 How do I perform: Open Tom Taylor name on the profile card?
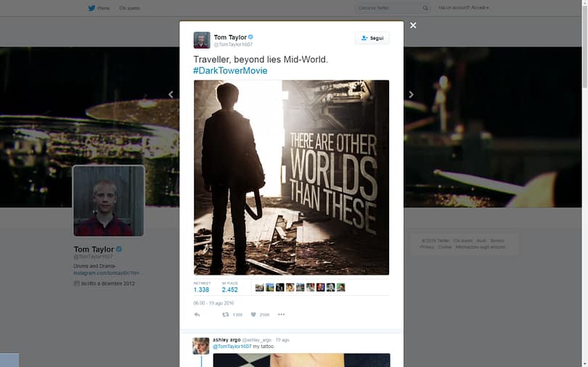coord(94,249)
